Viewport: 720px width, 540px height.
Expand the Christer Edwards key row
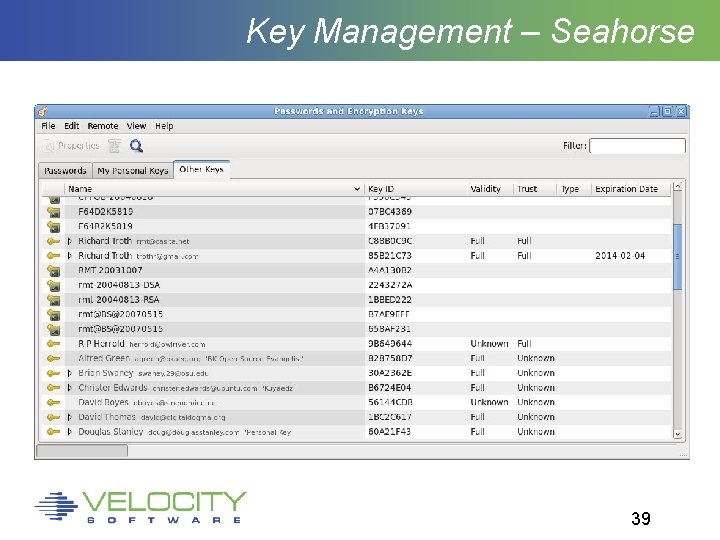tap(70, 388)
